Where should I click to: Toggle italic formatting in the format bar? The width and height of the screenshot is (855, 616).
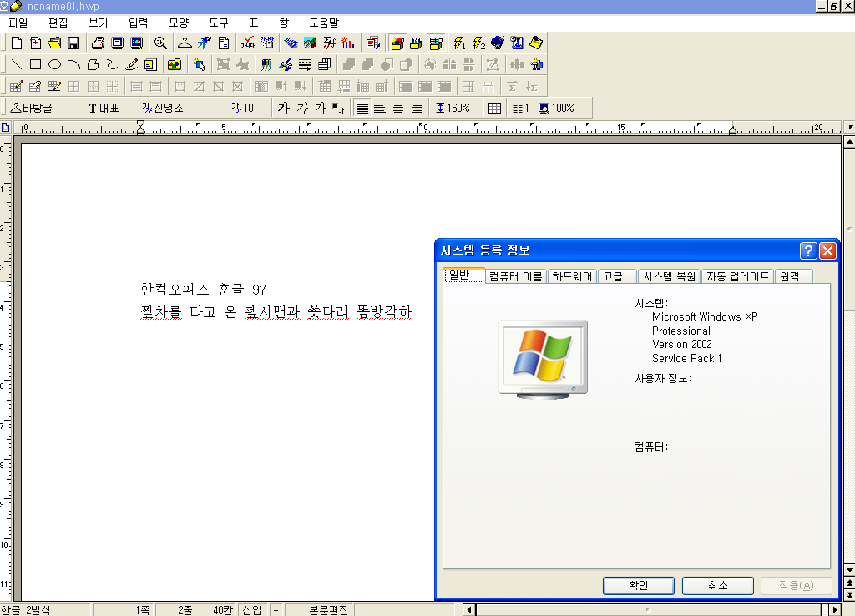[302, 107]
